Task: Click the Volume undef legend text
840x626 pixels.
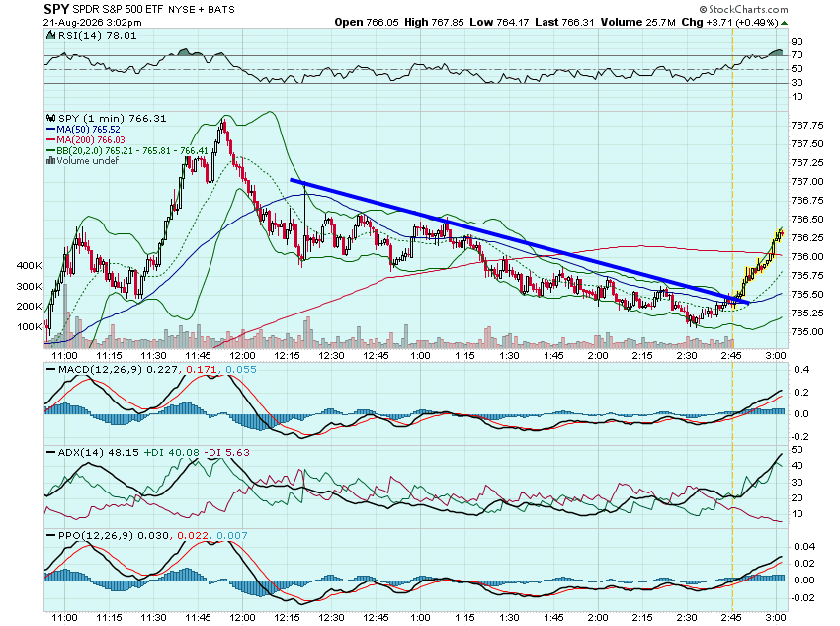Action: [87, 161]
